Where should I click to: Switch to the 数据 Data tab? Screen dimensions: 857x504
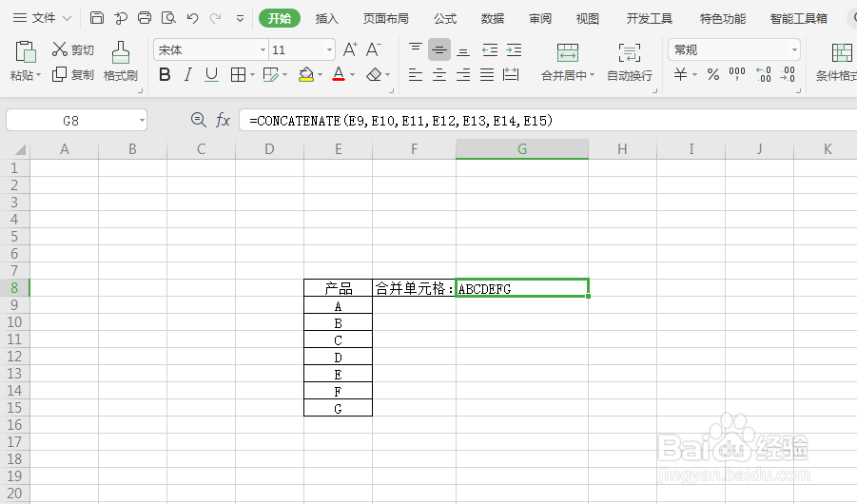click(x=493, y=19)
